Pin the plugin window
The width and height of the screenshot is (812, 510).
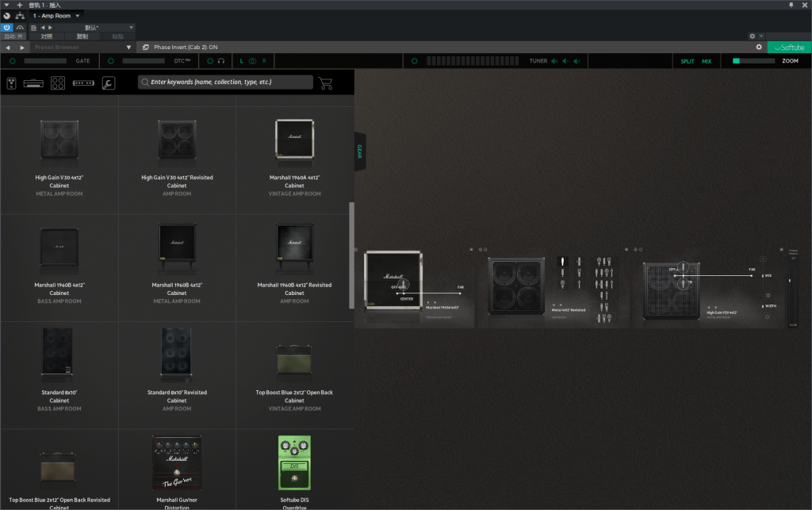[x=791, y=5]
